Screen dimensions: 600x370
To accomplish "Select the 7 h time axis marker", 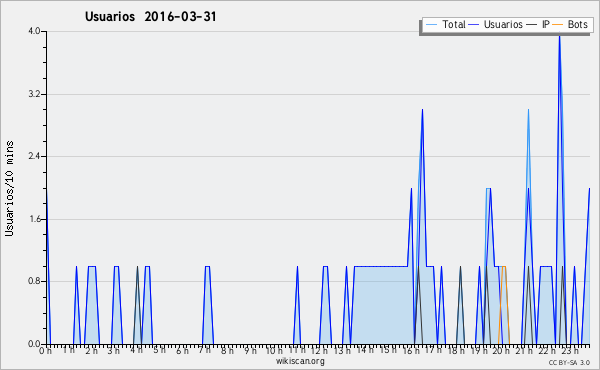I will pos(205,350).
